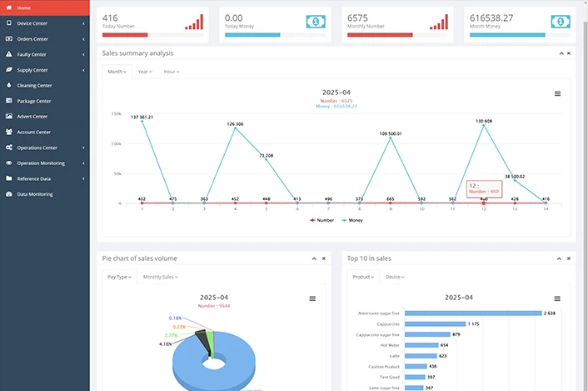Go to Advert Center page
The width and height of the screenshot is (588, 391).
(32, 117)
